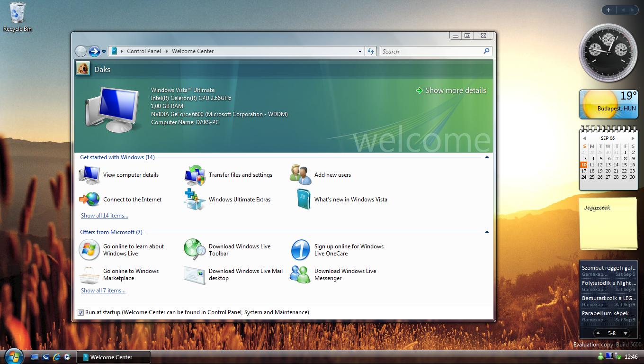Open Connect to the Internet
The image size is (644, 364).
(x=121, y=200)
